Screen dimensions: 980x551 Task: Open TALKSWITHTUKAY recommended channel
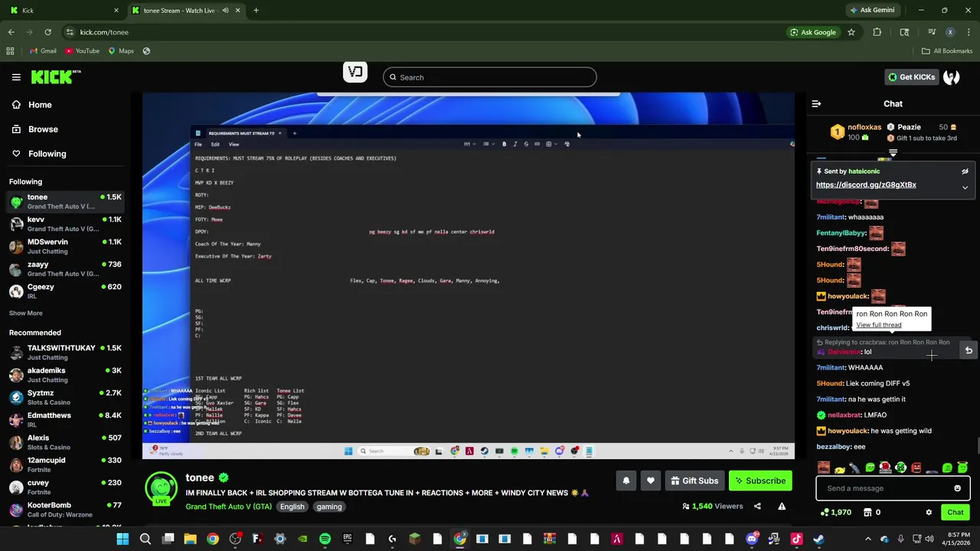(x=65, y=353)
